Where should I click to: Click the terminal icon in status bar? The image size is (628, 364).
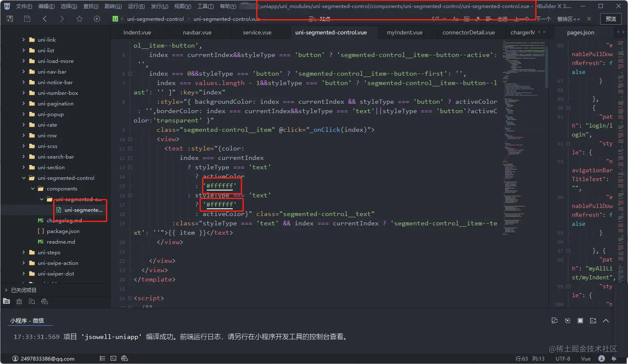113,358
